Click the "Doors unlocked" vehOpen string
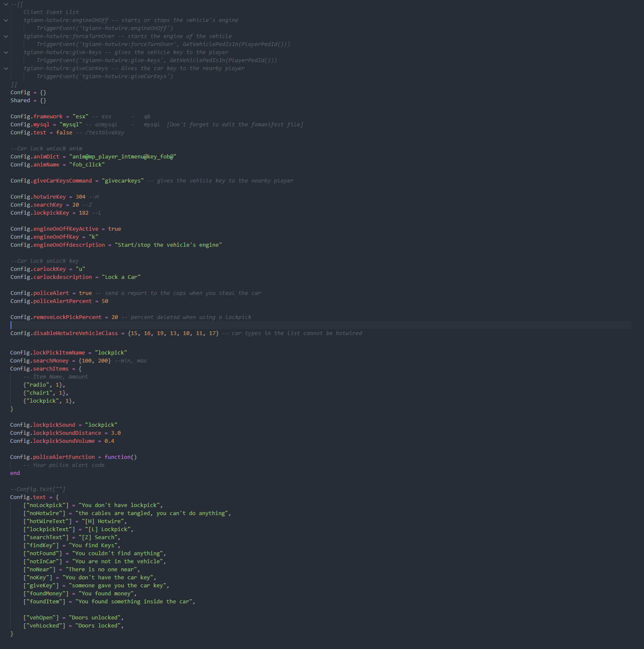 (95, 618)
